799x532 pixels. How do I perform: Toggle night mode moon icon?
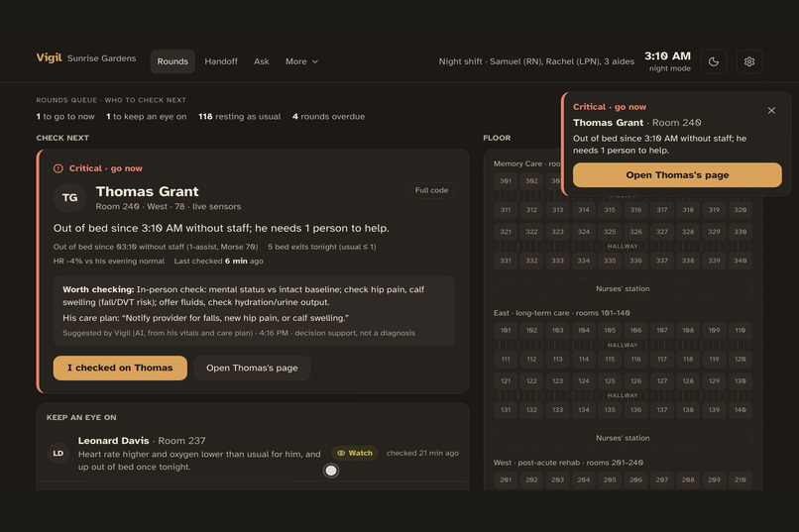click(x=714, y=61)
